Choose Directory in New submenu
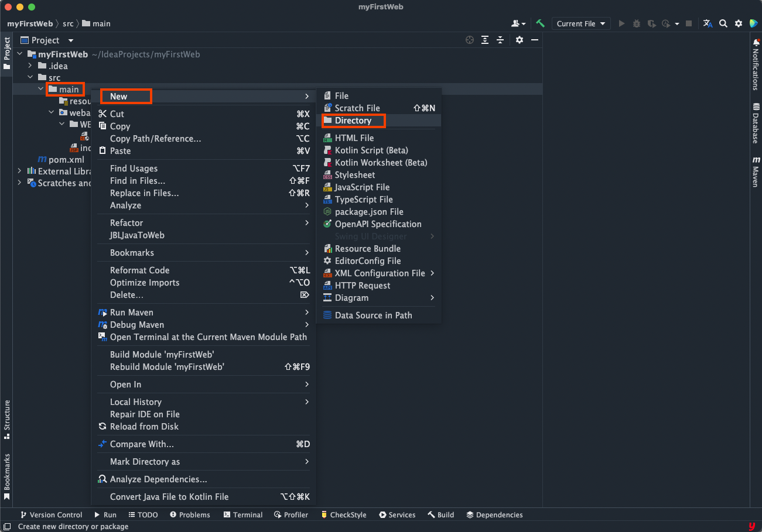 [379, 120]
